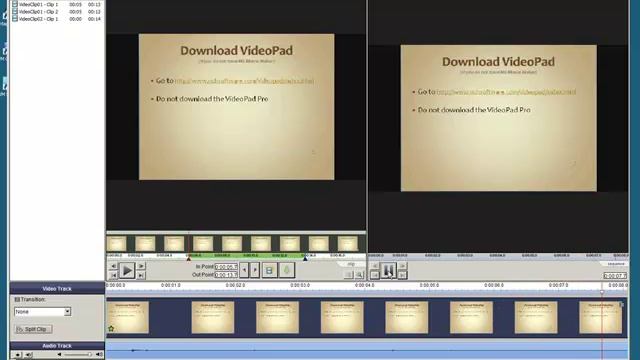Click the Transition label icon

click(17, 300)
